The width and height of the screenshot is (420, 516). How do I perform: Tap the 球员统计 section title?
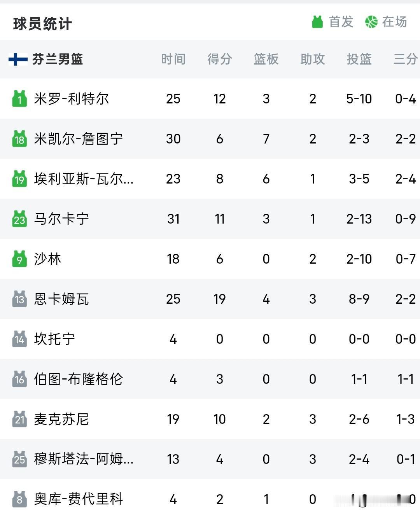(x=42, y=24)
